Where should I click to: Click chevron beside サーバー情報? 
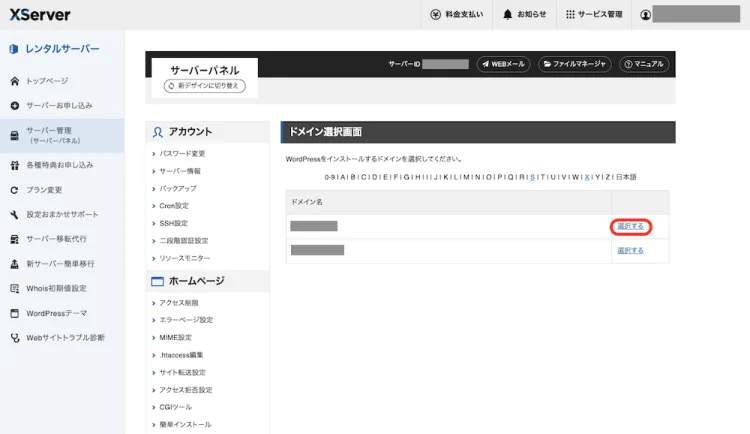coord(154,171)
